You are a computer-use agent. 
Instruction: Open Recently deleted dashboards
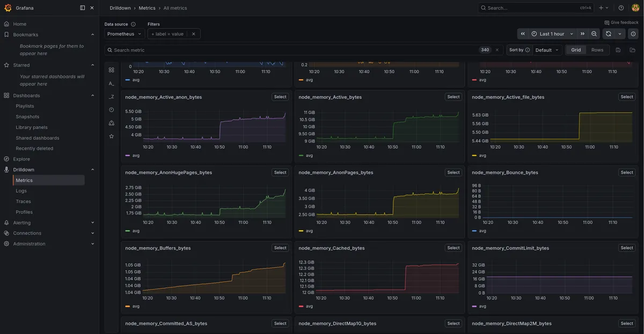click(34, 148)
